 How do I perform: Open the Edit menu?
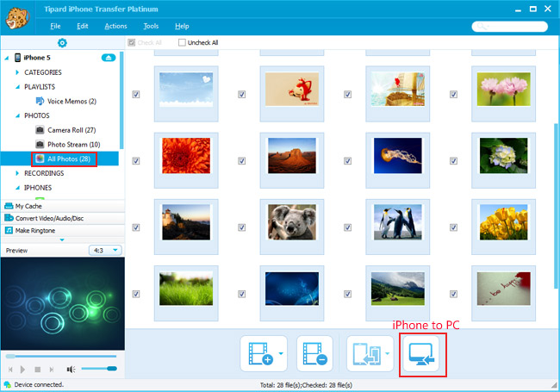(x=83, y=26)
